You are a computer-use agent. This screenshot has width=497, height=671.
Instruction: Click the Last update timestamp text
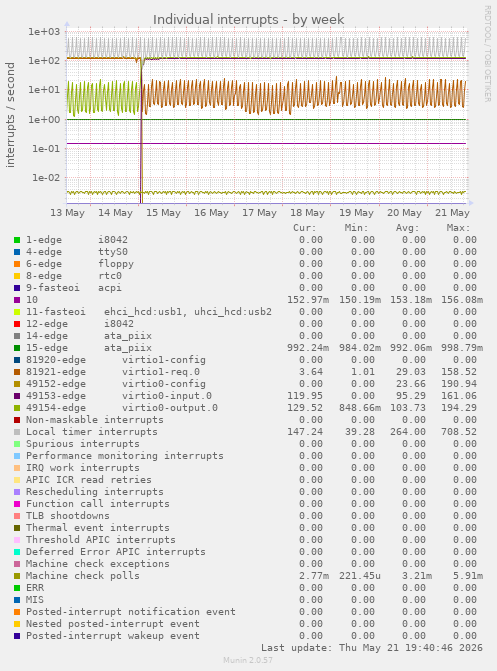[372, 648]
